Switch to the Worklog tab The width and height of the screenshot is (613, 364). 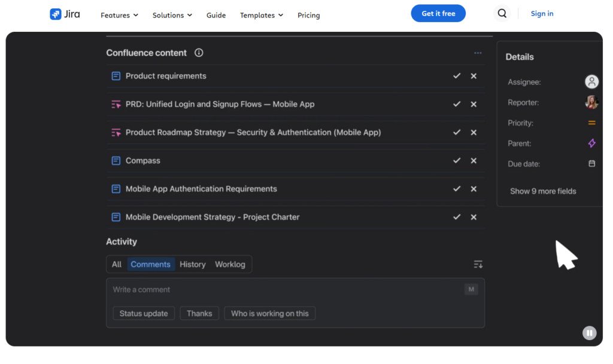click(x=230, y=264)
